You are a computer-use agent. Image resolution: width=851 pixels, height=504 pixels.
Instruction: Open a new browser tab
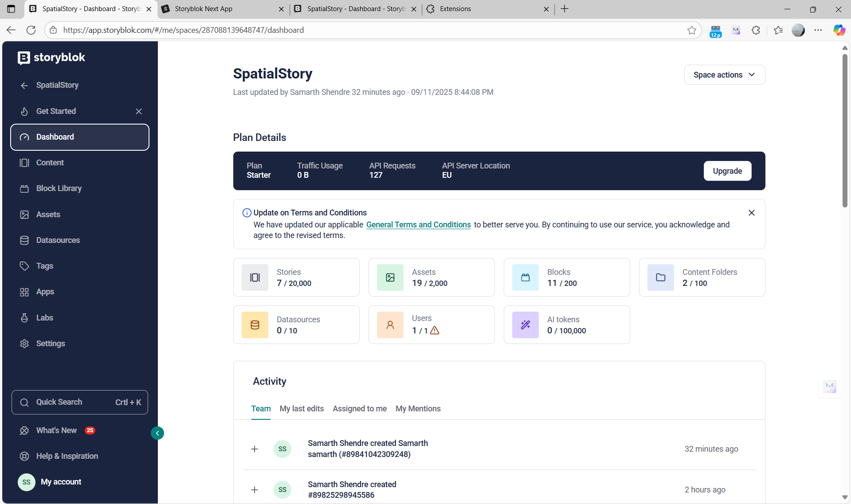click(x=565, y=9)
